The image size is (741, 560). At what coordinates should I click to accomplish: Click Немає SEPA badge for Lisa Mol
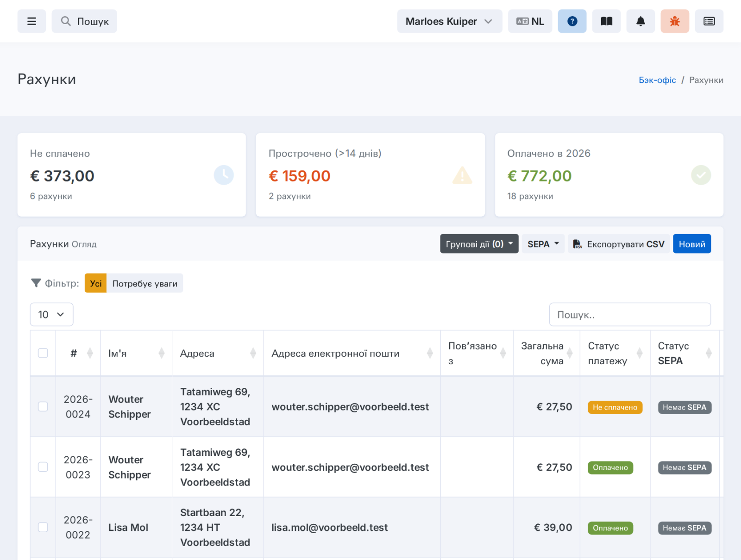(x=684, y=528)
